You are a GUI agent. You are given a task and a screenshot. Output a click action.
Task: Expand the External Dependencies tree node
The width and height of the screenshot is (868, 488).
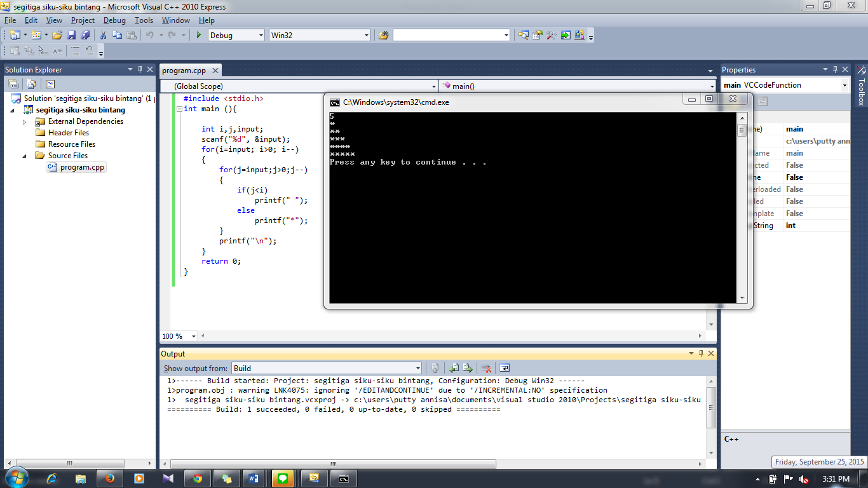click(25, 121)
